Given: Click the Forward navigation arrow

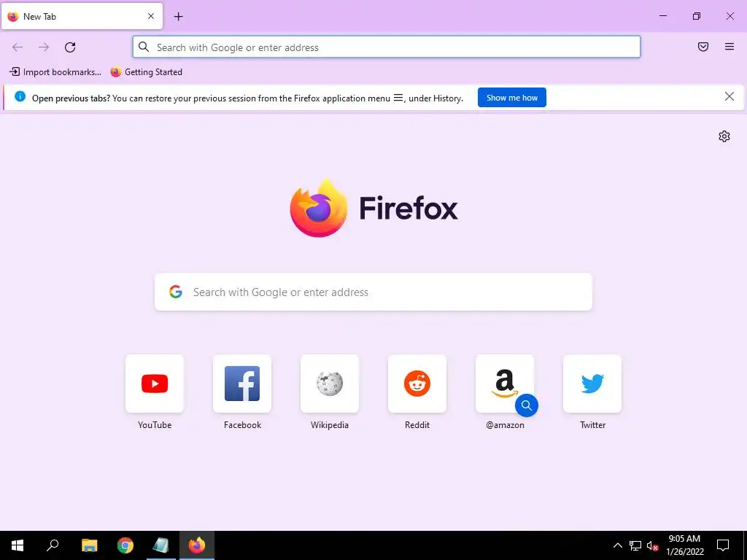Looking at the screenshot, I should coord(44,47).
